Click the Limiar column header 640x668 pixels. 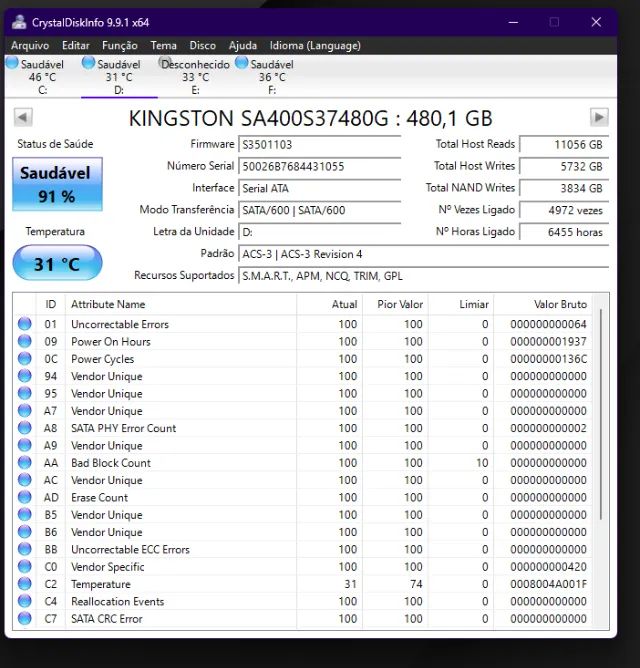[461, 304]
